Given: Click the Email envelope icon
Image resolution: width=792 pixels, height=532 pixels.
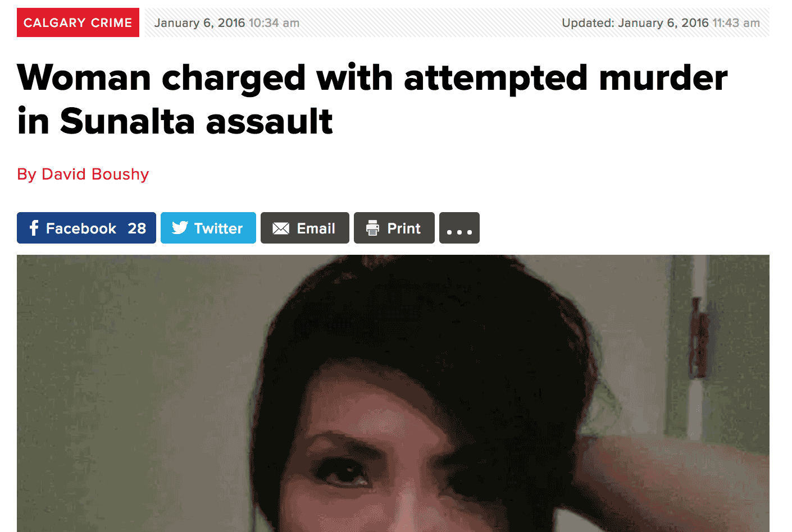Looking at the screenshot, I should [281, 228].
